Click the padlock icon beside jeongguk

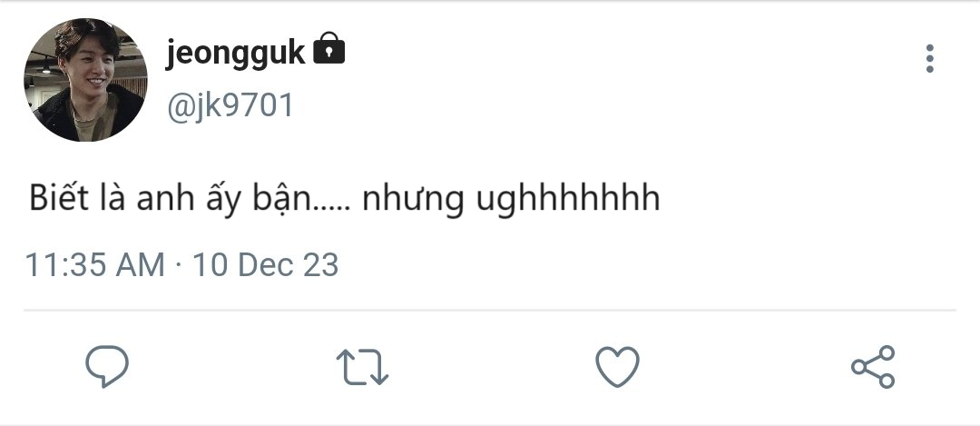328,51
